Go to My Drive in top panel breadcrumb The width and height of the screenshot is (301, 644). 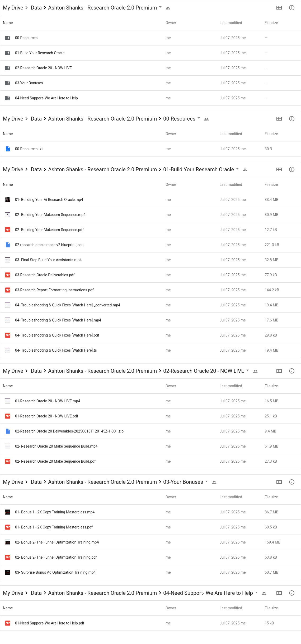(13, 8)
